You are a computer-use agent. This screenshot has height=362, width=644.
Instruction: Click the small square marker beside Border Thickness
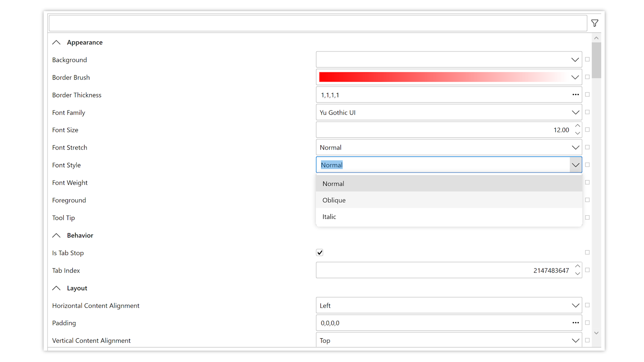pyautogui.click(x=587, y=95)
